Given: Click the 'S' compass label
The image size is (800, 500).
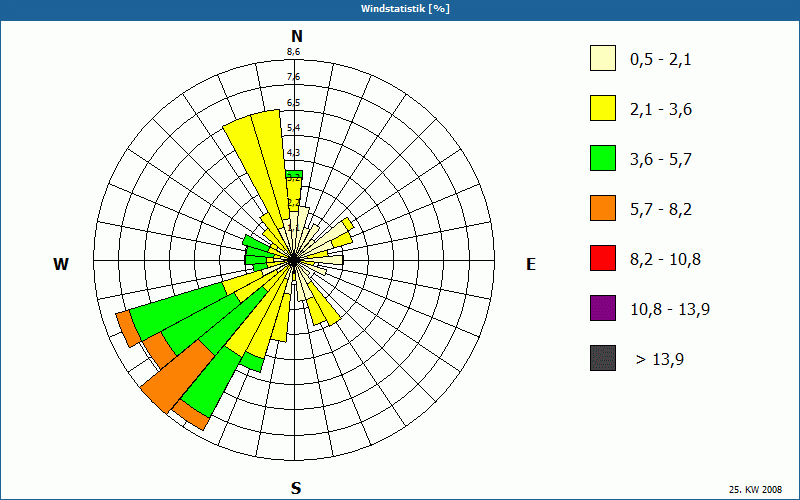Looking at the screenshot, I should (296, 488).
